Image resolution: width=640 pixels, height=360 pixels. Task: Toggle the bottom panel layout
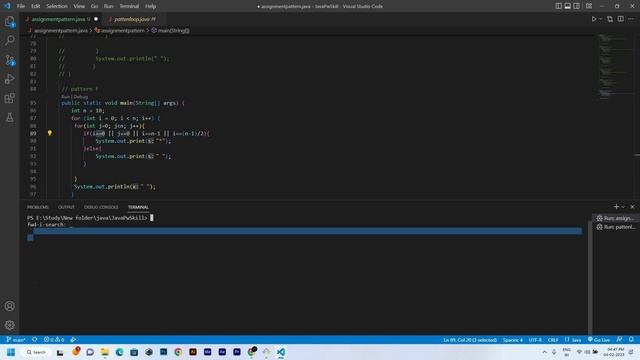coord(568,6)
